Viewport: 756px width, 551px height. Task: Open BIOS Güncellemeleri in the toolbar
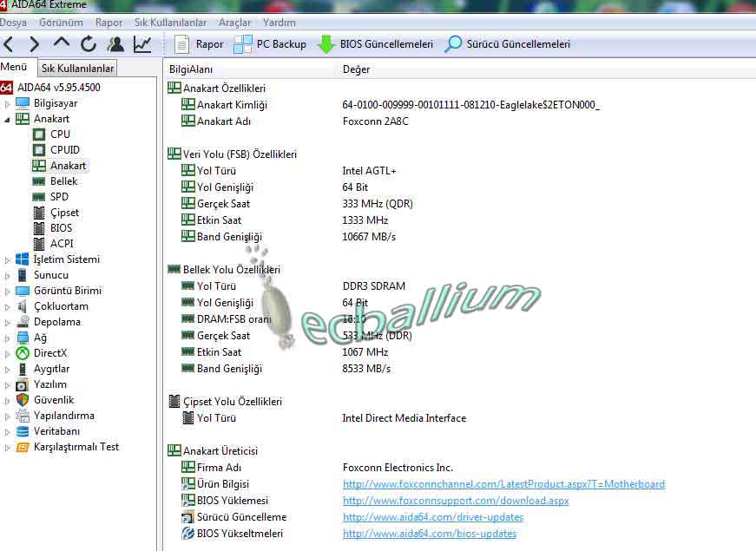coord(375,44)
